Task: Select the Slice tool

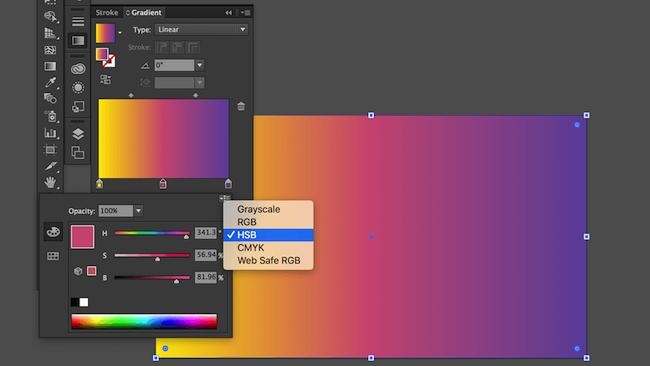Action: [x=51, y=166]
